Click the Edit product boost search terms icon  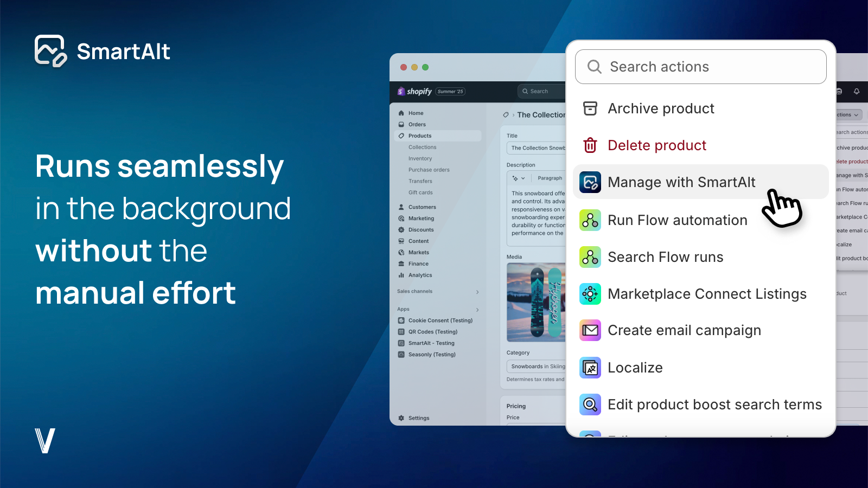pyautogui.click(x=590, y=404)
